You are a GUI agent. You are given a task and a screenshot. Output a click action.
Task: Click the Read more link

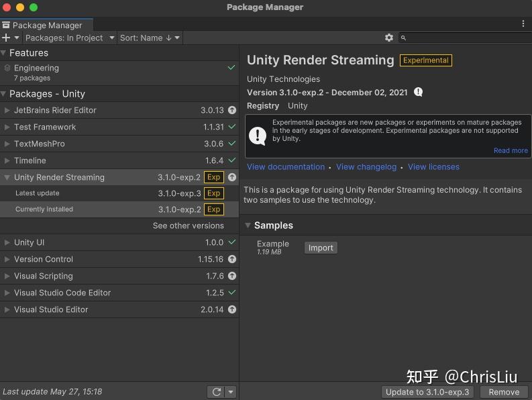coord(511,150)
